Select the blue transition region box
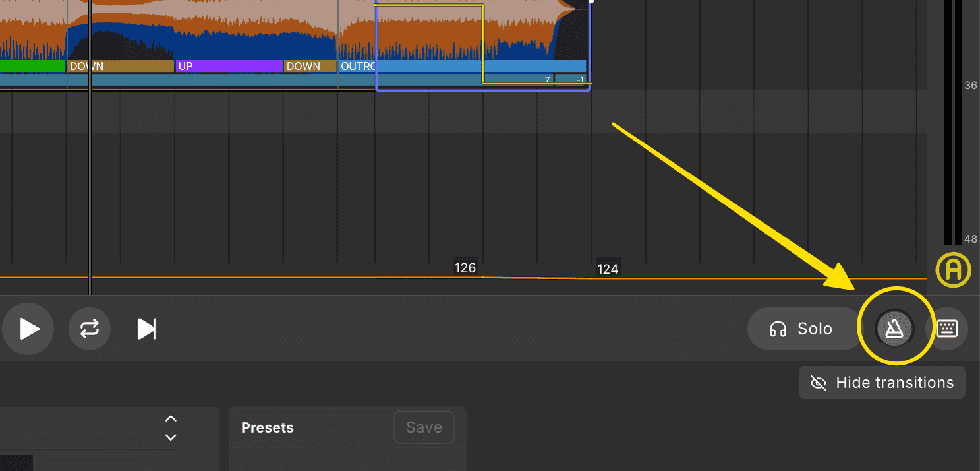This screenshot has height=471, width=980. pyautogui.click(x=483, y=45)
